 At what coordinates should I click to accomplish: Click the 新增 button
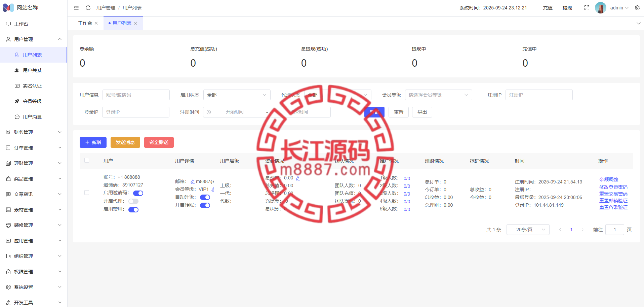[x=93, y=142]
